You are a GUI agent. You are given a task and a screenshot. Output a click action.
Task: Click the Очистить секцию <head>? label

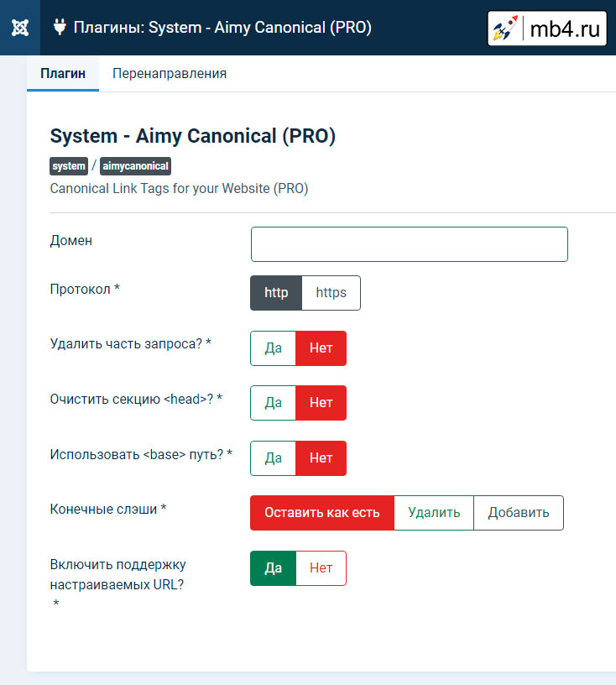(x=136, y=400)
